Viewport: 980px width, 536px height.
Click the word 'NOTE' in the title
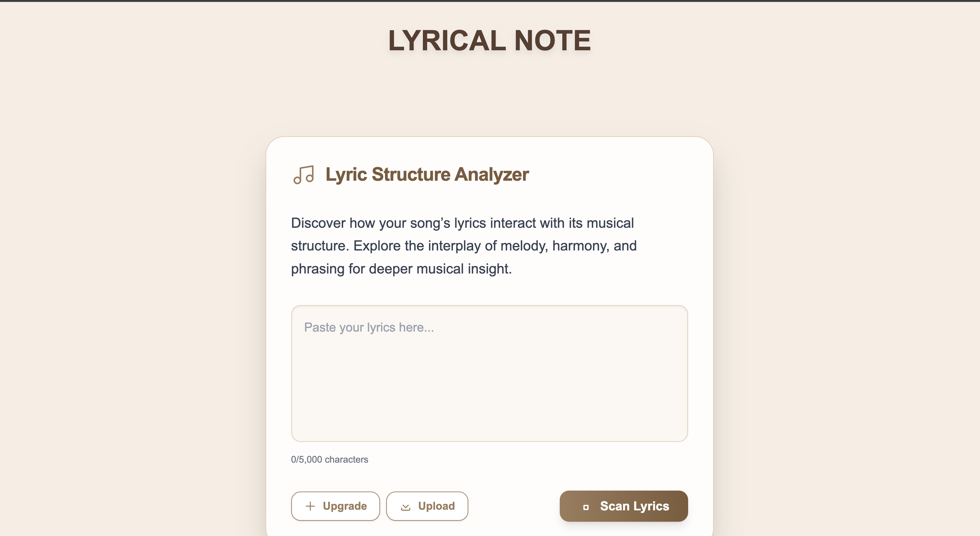click(x=552, y=40)
